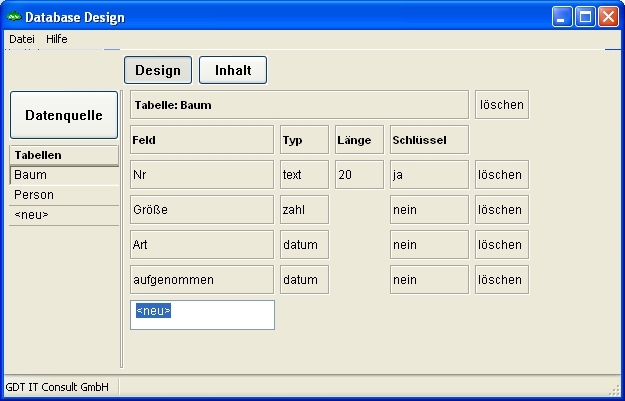Edit the Länge value 20
The image size is (625, 401).
tap(359, 175)
